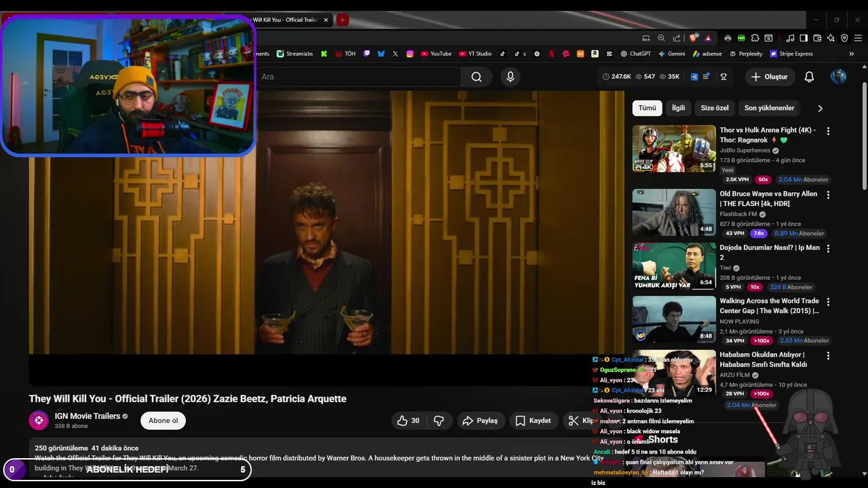Viewport: 868px width, 488px height.
Task: Open a new browser tab
Action: (x=342, y=20)
